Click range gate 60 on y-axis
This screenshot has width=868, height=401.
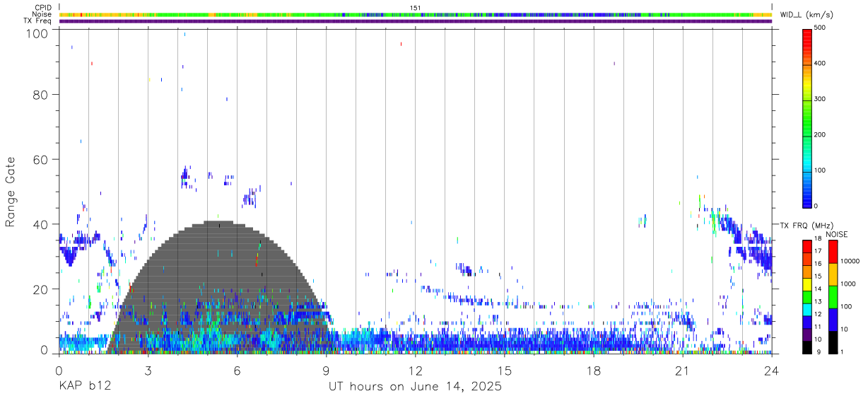pos(40,159)
